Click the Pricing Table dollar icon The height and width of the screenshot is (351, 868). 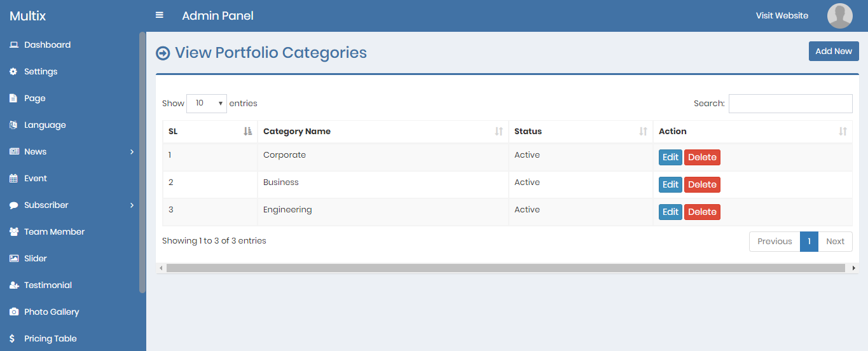coord(13,339)
